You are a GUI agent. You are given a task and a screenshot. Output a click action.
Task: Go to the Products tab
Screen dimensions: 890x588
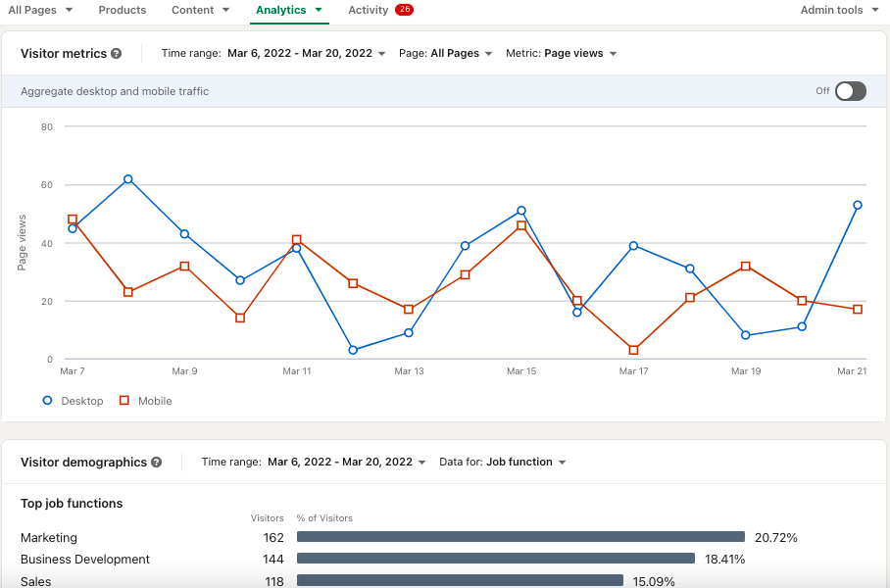123,10
